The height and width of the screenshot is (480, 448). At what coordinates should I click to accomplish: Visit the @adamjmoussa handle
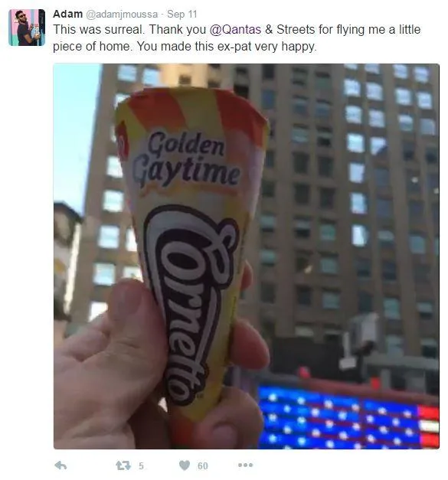coord(122,15)
